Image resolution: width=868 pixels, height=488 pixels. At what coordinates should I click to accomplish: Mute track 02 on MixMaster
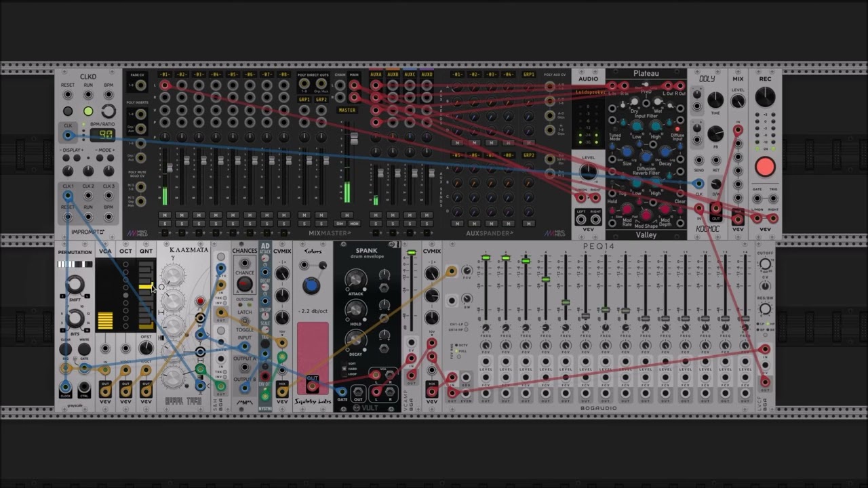tap(182, 215)
